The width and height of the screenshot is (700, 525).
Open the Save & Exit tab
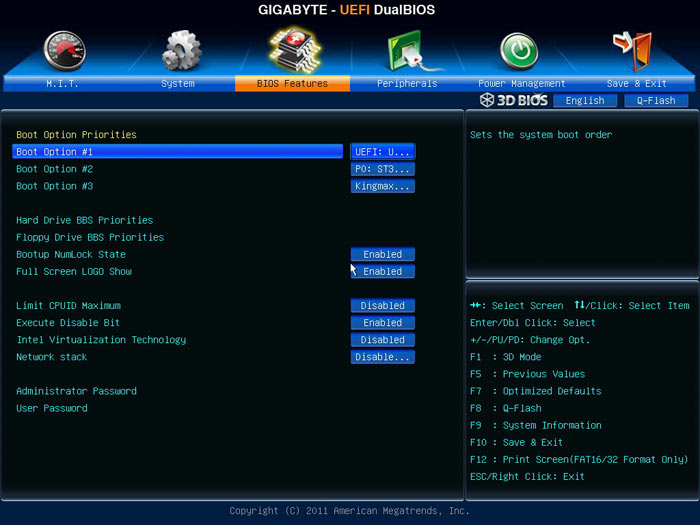637,83
